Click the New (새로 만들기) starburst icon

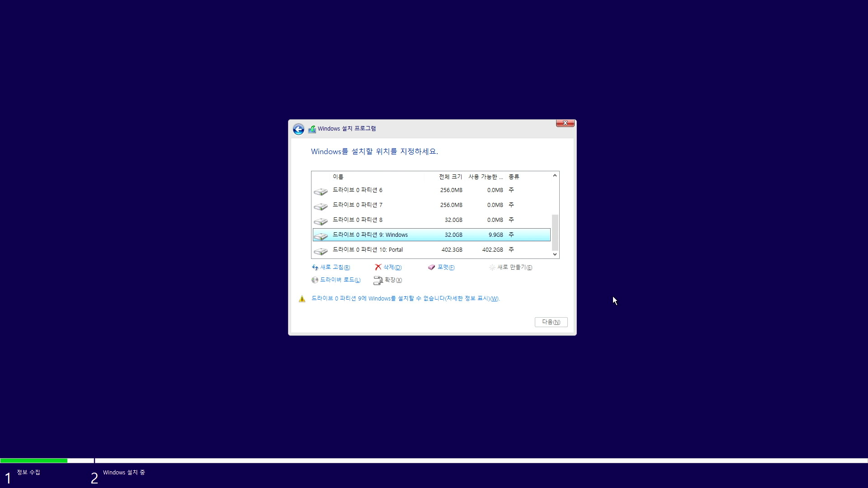tap(492, 267)
